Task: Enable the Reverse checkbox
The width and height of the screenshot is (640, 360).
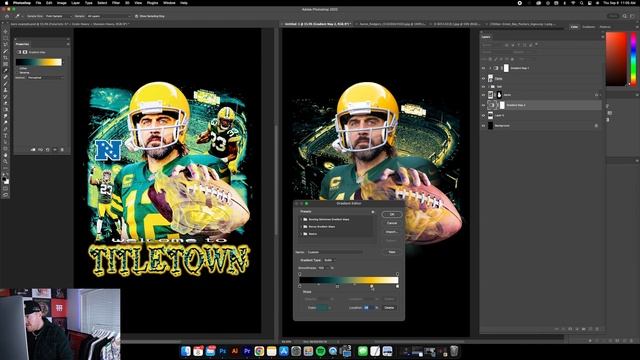Action: [x=18, y=73]
